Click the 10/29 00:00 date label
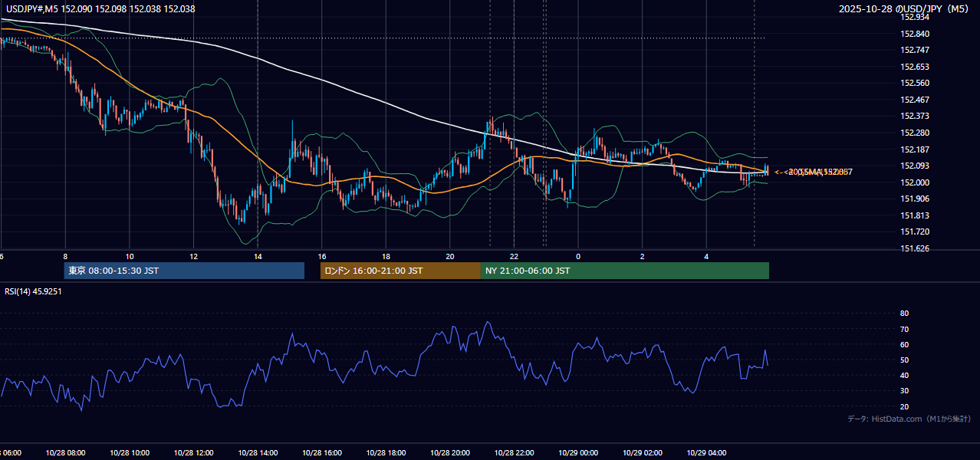This screenshot has width=980, height=460. 578,452
